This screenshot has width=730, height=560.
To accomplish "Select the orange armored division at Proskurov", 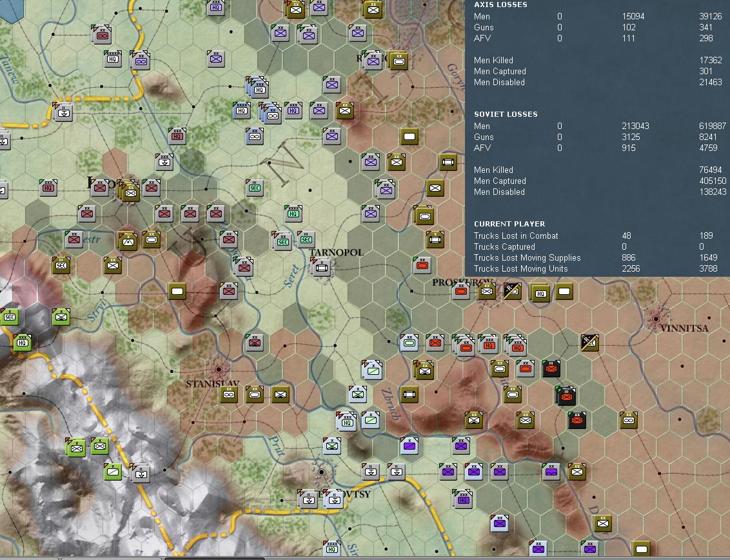I will coord(461,291).
